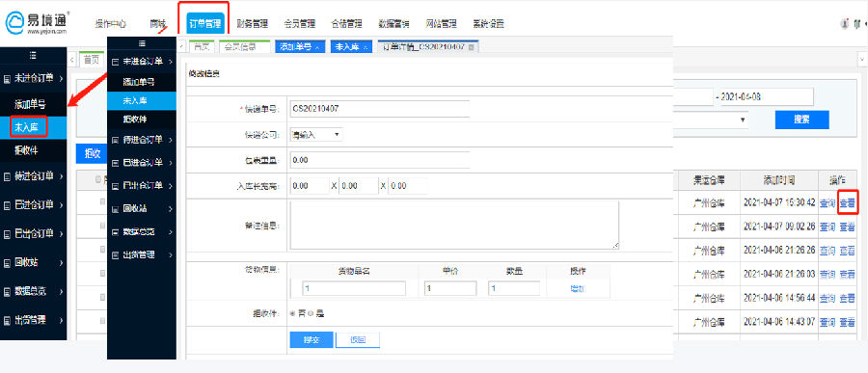868x373 pixels.
Task: Open the 财务管理 top menu
Action: pos(252,24)
